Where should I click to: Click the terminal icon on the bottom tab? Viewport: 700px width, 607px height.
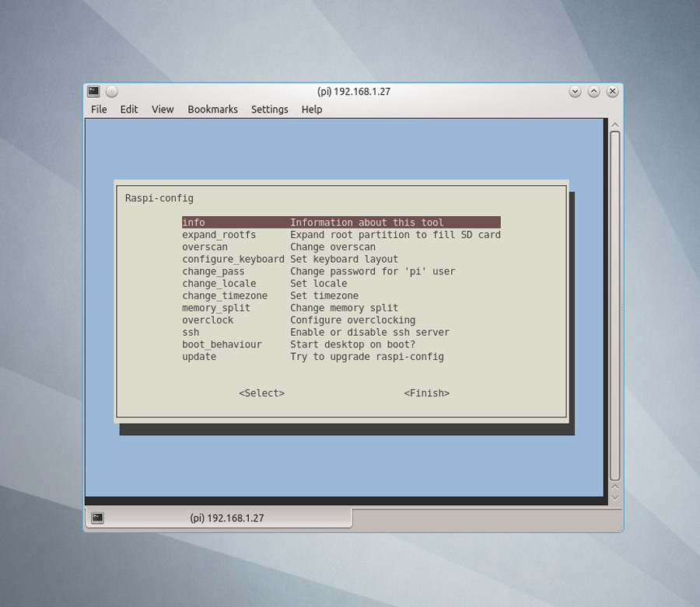tap(98, 518)
